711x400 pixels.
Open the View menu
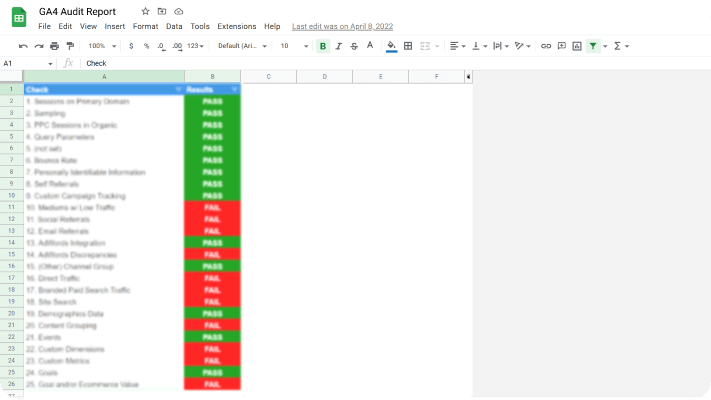click(x=88, y=26)
